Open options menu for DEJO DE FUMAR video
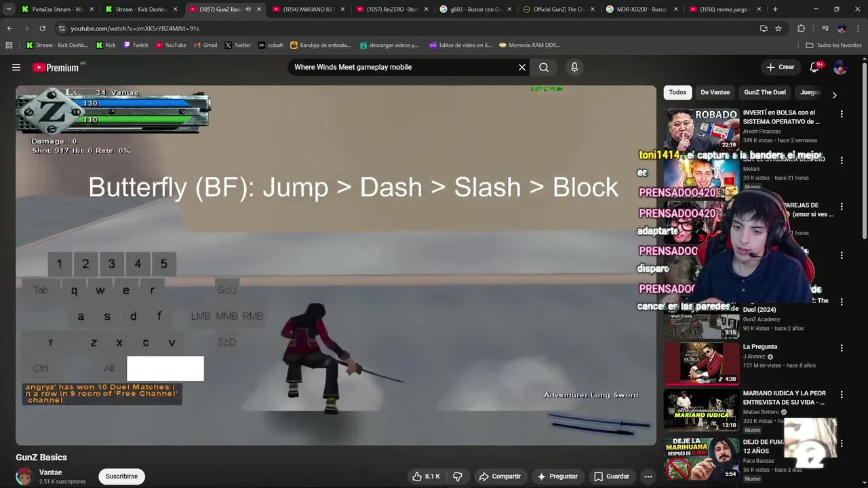Viewport: 868px width, 488px height. coord(842,443)
